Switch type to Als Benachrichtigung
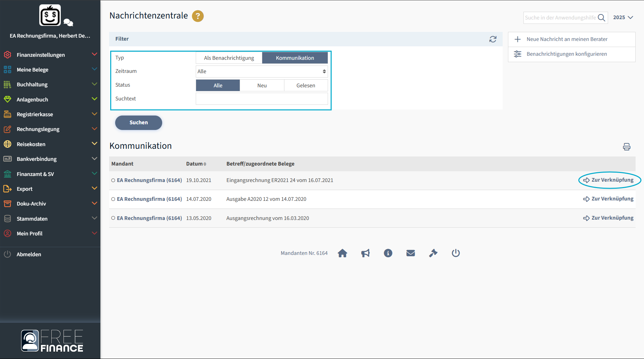The image size is (644, 359). pos(229,58)
